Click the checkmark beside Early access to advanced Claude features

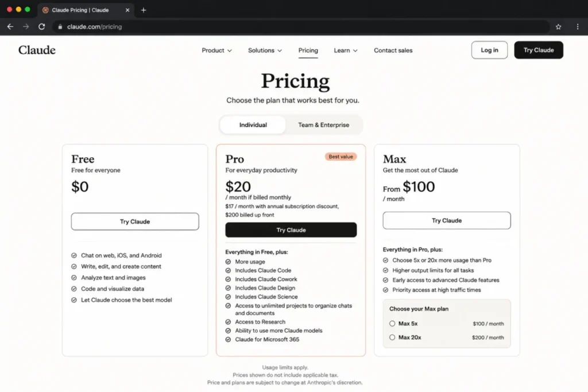coord(385,280)
